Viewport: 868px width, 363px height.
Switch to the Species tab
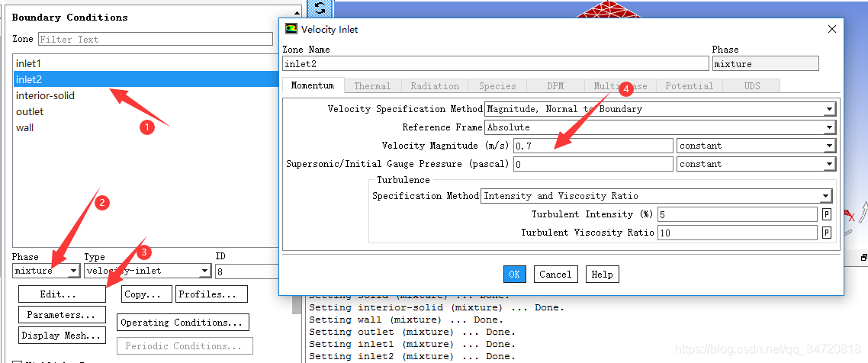tap(497, 85)
